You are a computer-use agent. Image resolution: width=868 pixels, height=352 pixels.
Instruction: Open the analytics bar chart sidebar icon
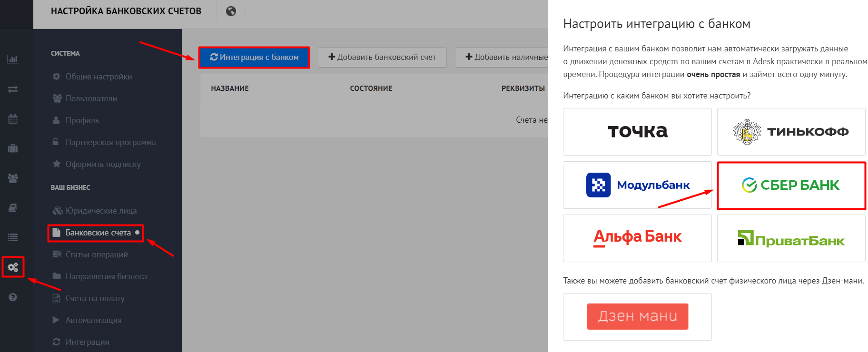point(13,59)
